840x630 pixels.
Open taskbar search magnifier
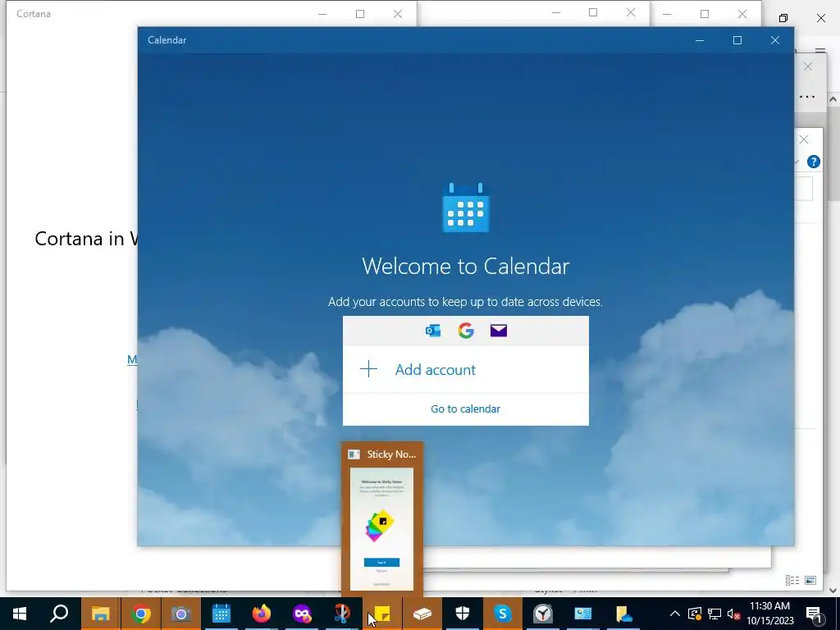click(x=59, y=614)
